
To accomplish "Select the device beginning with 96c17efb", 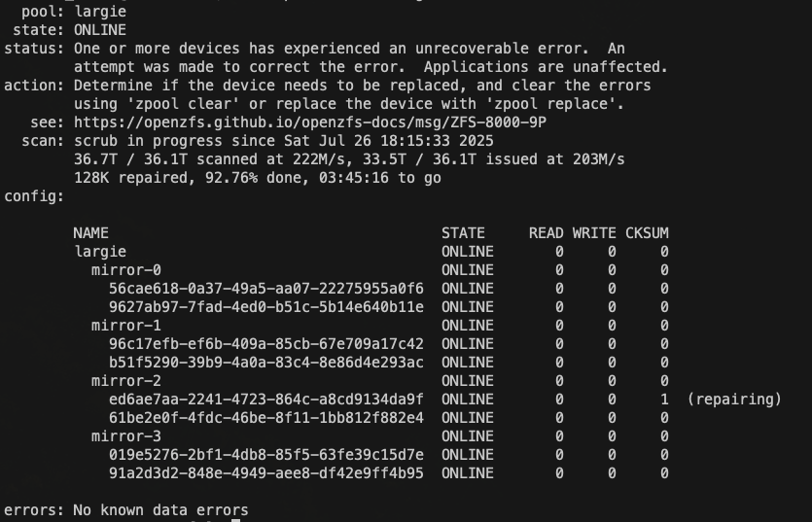I will point(265,344).
